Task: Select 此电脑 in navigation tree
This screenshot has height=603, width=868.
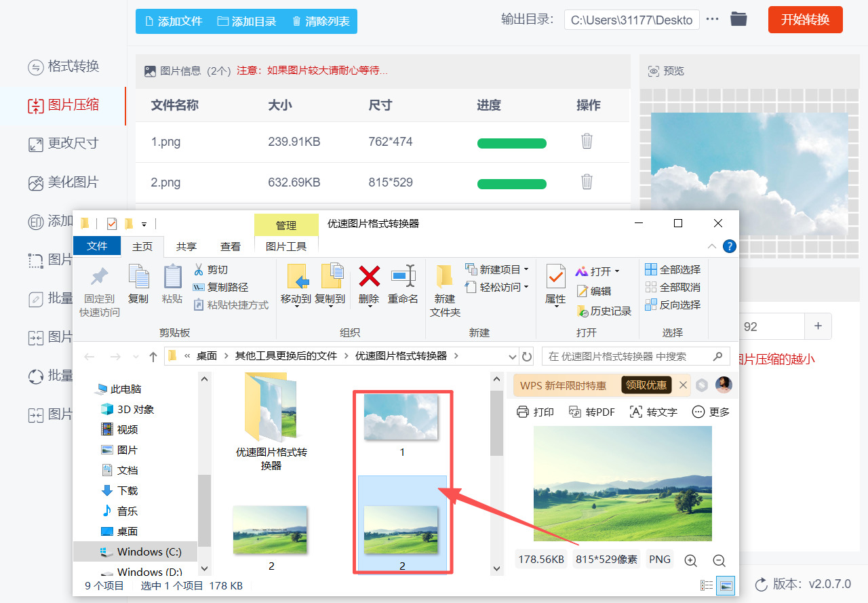Action: click(119, 389)
